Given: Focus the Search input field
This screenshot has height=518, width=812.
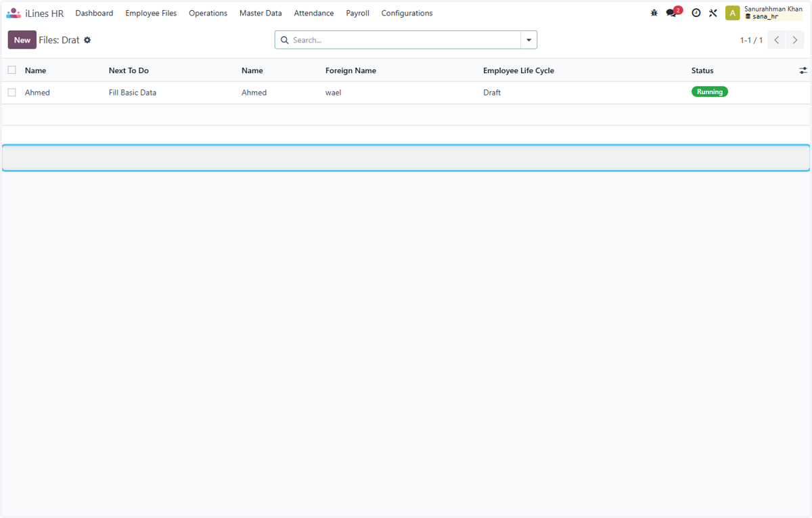Looking at the screenshot, I should pos(405,40).
